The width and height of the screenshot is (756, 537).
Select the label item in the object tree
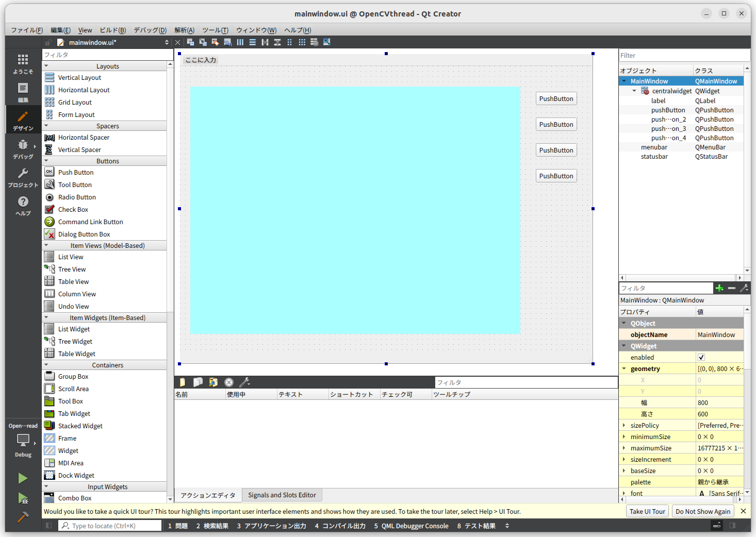659,100
